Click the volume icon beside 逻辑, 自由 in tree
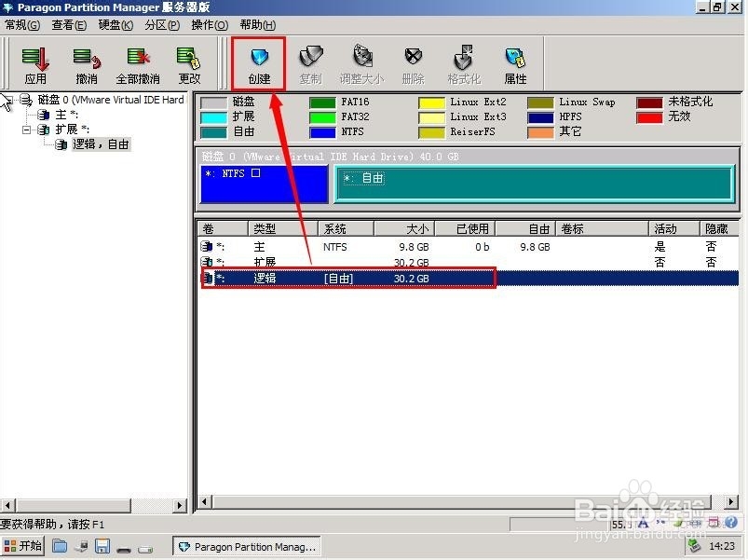Screen dimensions: 748x560 pos(61,144)
